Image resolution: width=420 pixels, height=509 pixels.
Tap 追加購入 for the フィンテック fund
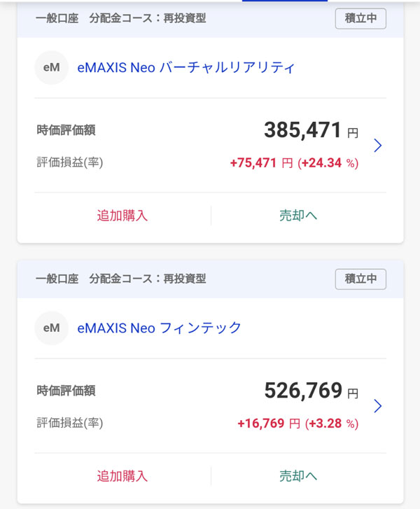(x=122, y=476)
